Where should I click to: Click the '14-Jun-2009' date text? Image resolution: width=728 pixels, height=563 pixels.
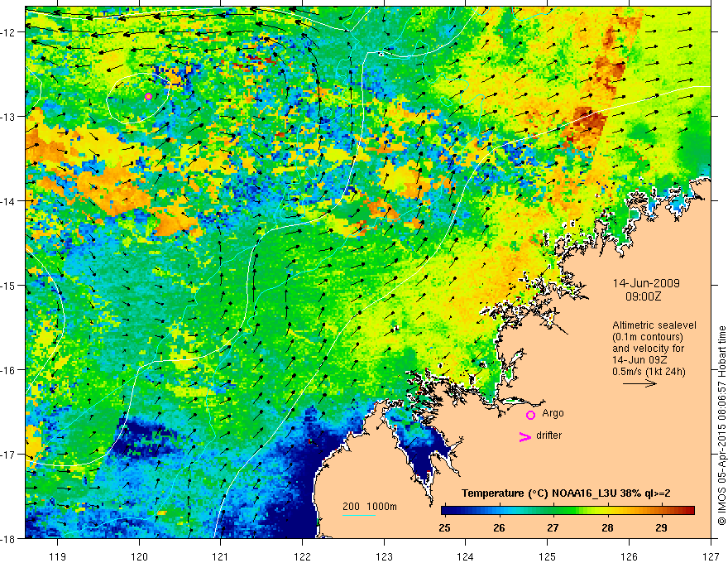point(646,283)
